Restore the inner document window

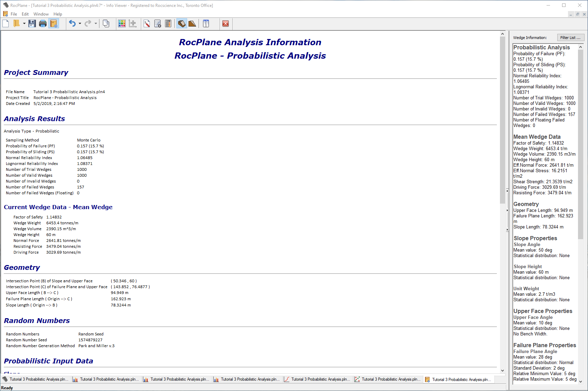tap(577, 14)
